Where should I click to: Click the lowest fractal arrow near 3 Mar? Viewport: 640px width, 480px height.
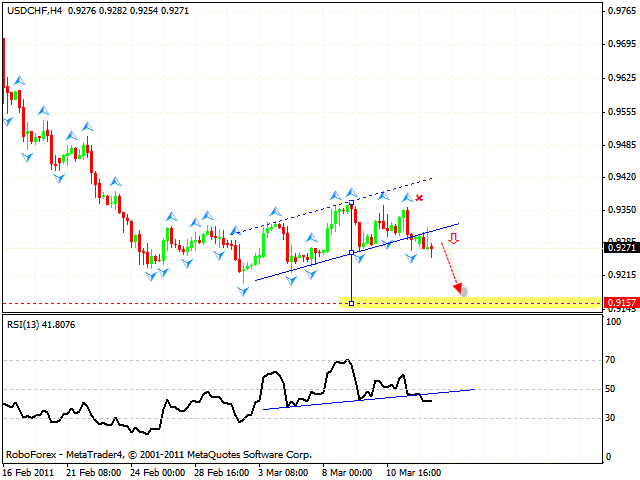pyautogui.click(x=243, y=290)
